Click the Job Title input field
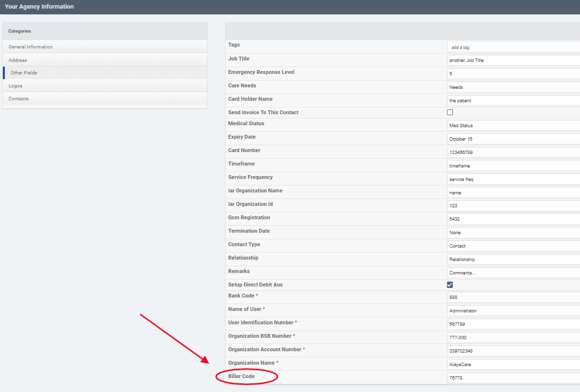Screen dimensions: 580x392 pyautogui.click(x=513, y=60)
